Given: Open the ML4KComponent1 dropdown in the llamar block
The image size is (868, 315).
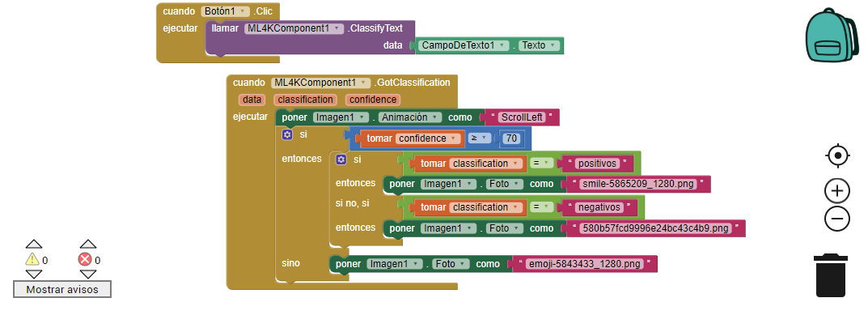Looking at the screenshot, I should pos(294,28).
